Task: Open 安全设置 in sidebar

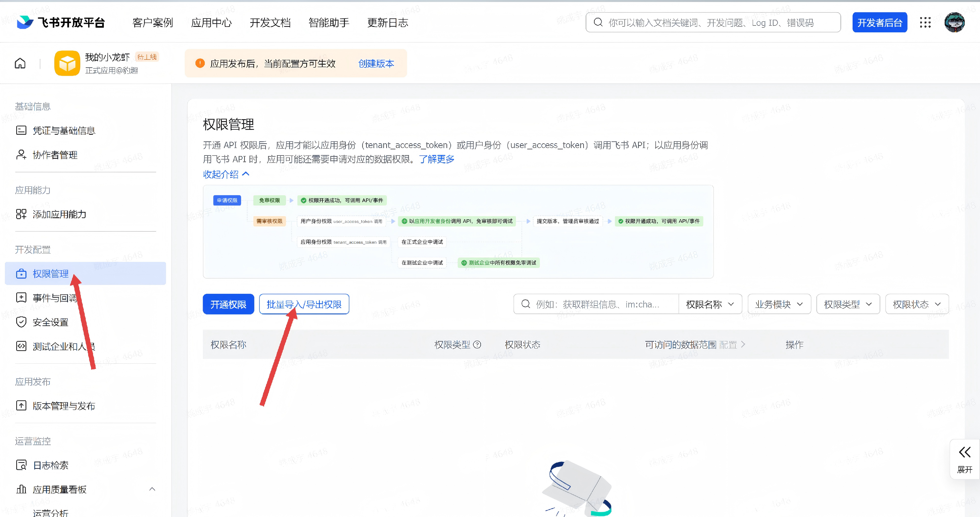Action: pyautogui.click(x=85, y=322)
